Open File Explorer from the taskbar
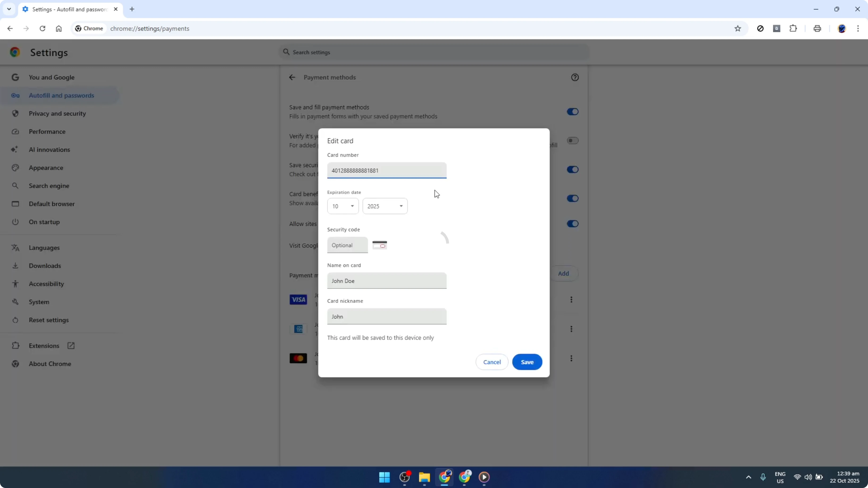 point(424,477)
